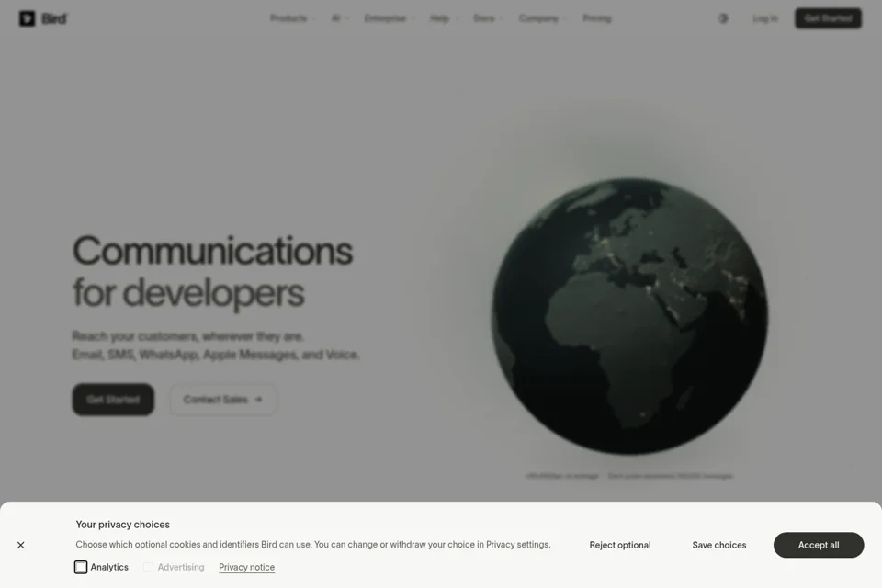The height and width of the screenshot is (588, 882).
Task: Expand the Docs menu
Action: tap(488, 18)
